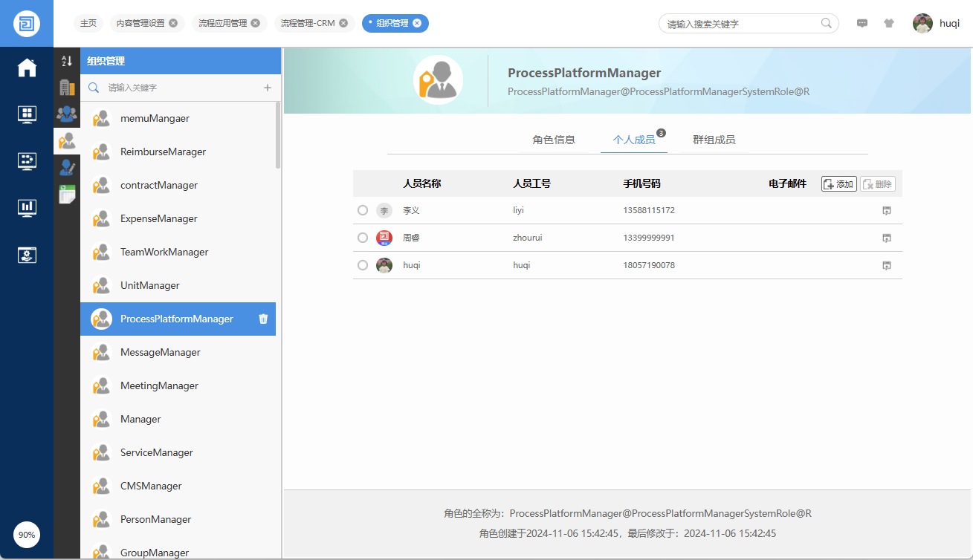This screenshot has width=973, height=560.
Task: Click the green spreadsheet icon in the sidebar
Action: [x=67, y=194]
